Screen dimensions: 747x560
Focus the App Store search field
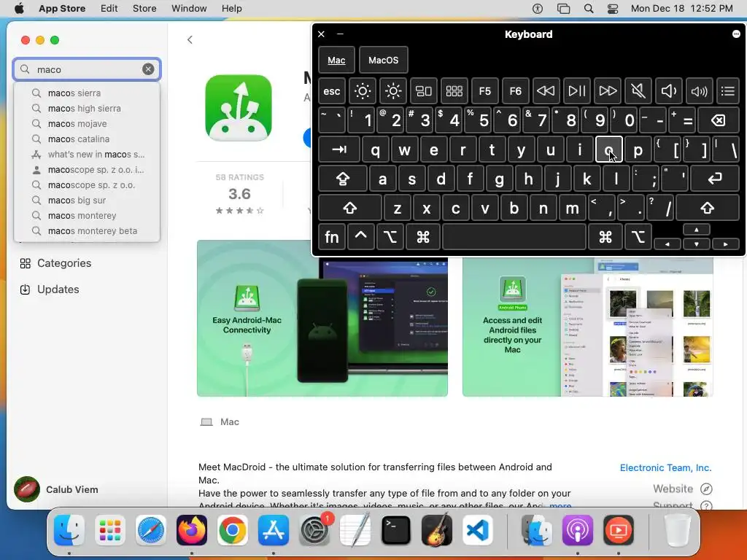[88, 69]
